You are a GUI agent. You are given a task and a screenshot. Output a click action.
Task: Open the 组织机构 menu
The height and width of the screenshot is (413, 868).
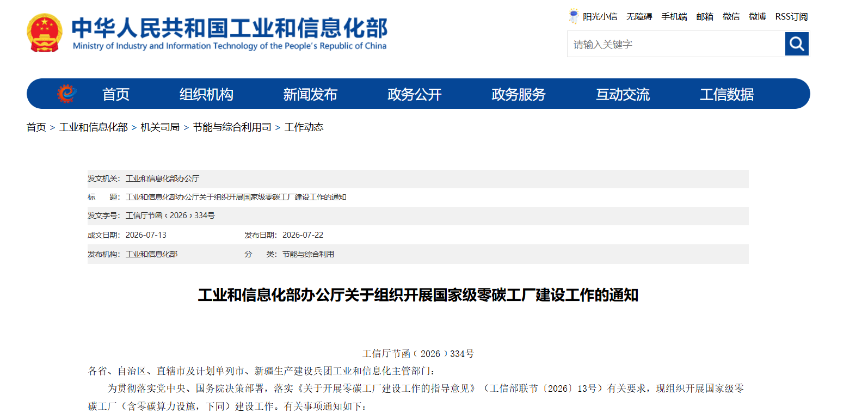[x=206, y=94]
